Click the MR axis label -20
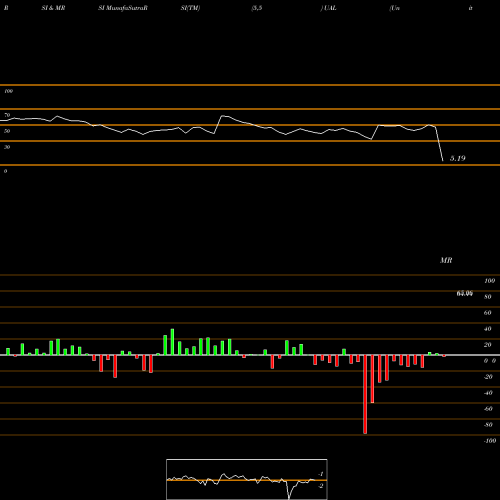Viewport: 500px width, 500px height. point(488,377)
